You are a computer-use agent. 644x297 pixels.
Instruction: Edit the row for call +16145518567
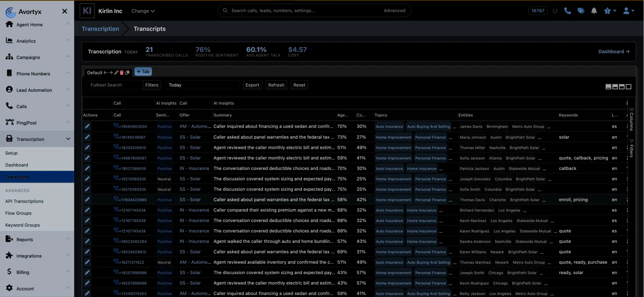[x=87, y=137]
